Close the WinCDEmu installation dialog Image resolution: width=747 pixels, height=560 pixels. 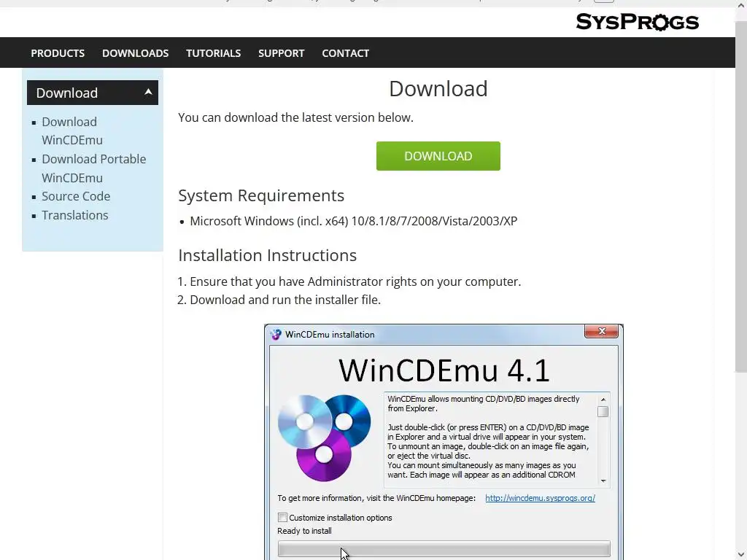pos(601,332)
